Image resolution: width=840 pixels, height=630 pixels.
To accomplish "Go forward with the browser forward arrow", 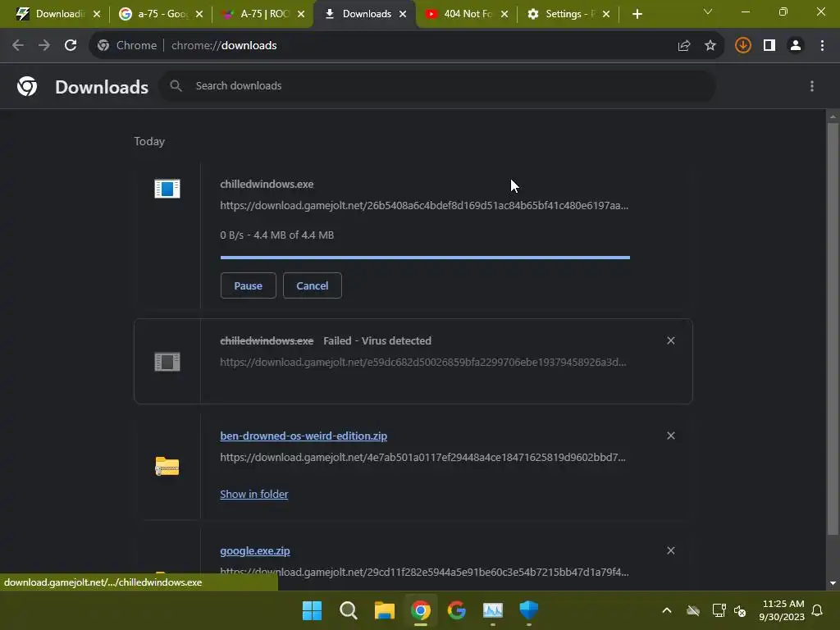I will tap(44, 46).
